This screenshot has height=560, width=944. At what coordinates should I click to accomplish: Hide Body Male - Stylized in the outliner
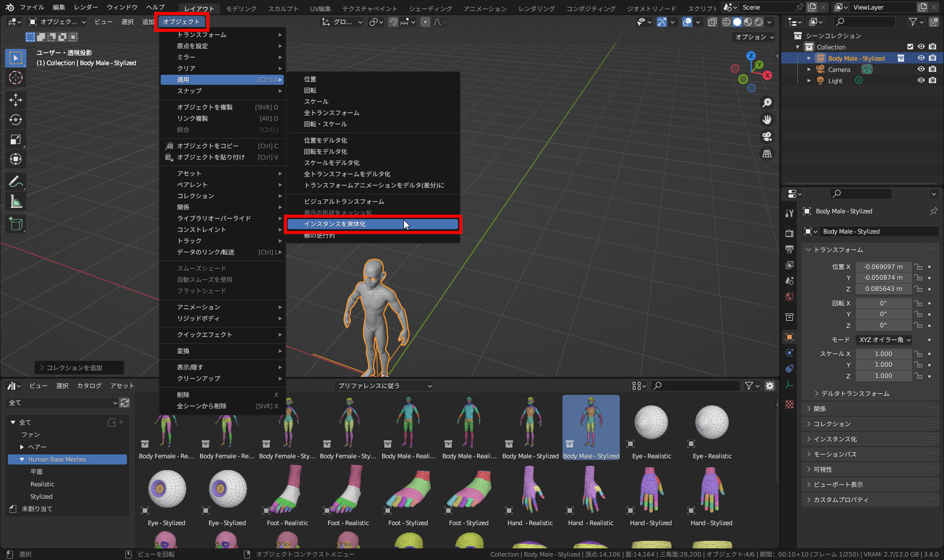click(x=921, y=58)
